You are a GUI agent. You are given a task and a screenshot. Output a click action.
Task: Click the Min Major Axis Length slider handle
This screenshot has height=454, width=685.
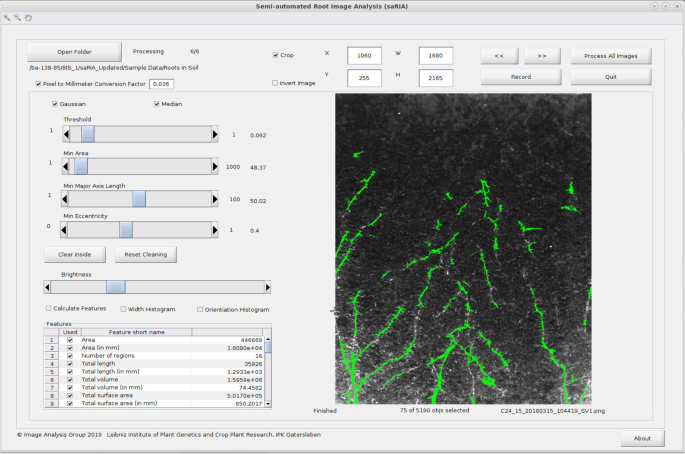pyautogui.click(x=139, y=199)
